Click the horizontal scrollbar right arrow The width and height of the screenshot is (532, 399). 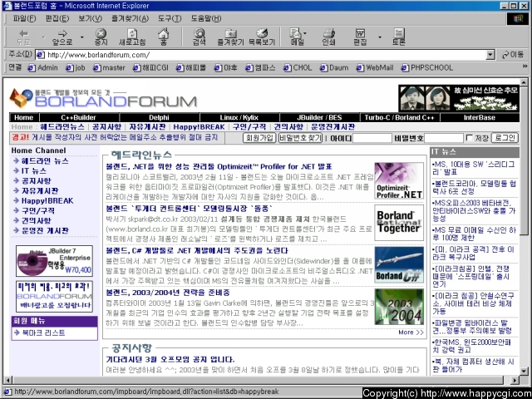click(515, 381)
